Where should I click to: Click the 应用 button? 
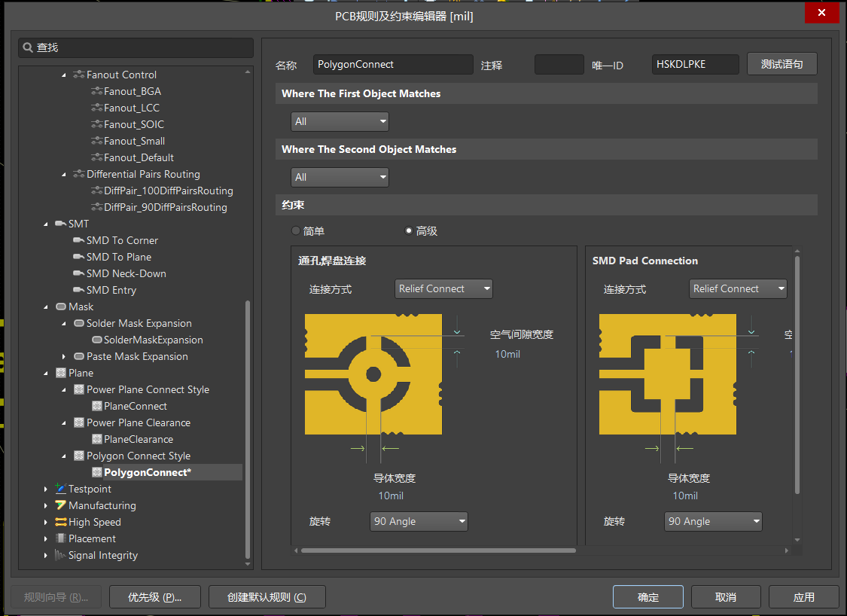pos(804,597)
